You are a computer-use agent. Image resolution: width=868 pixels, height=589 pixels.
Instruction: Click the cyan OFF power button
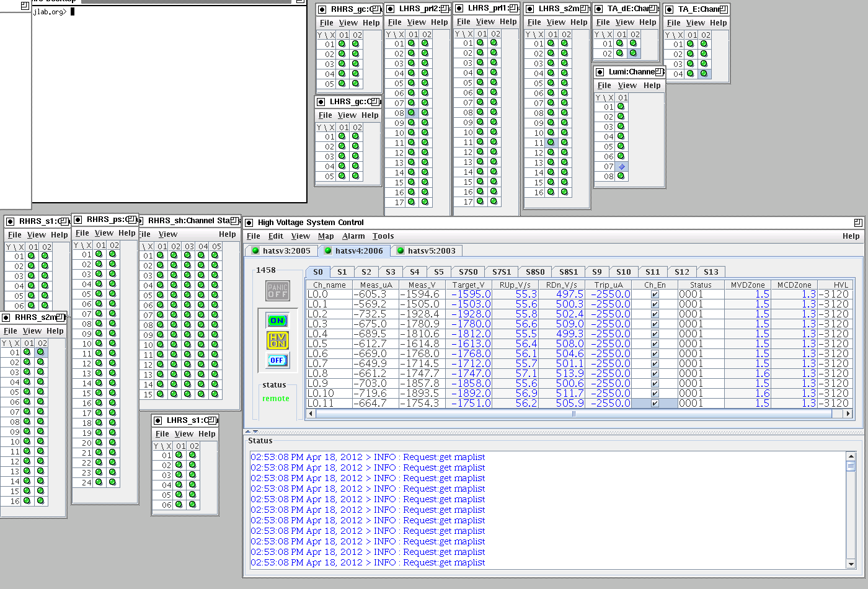277,360
